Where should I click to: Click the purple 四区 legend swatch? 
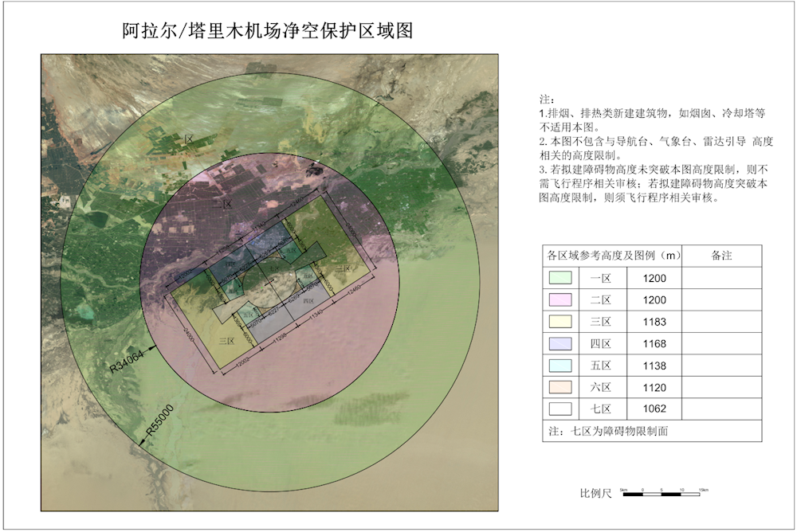click(x=561, y=344)
